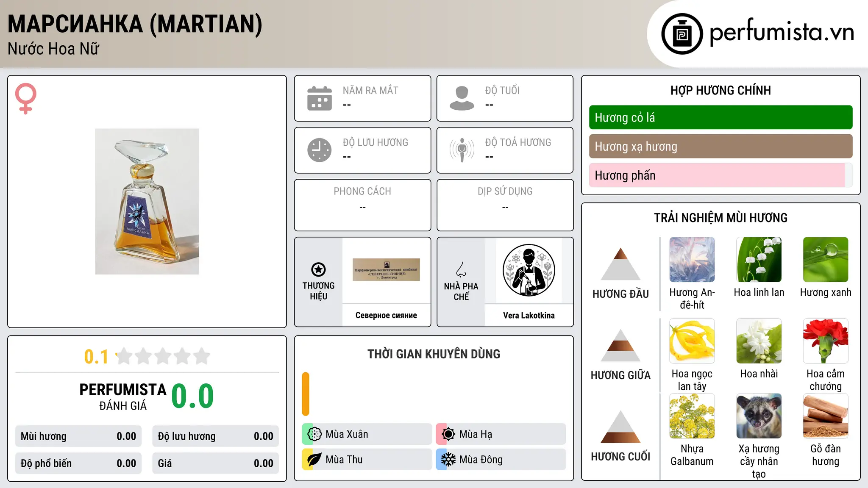The height and width of the screenshot is (488, 868).
Task: Click the clock icon for Độ Lưu Hương
Action: pyautogui.click(x=320, y=150)
